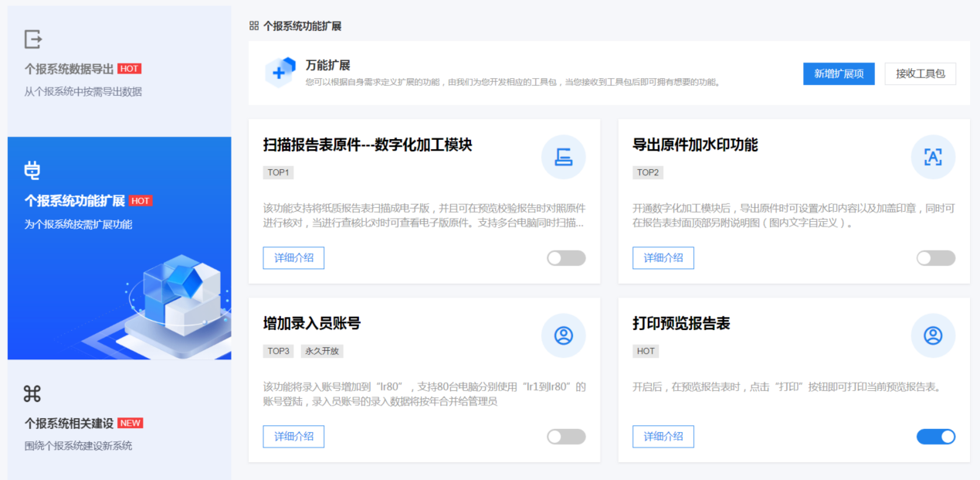The height and width of the screenshot is (480, 980).
Task: Click the 新增扩展项 button
Action: (839, 73)
